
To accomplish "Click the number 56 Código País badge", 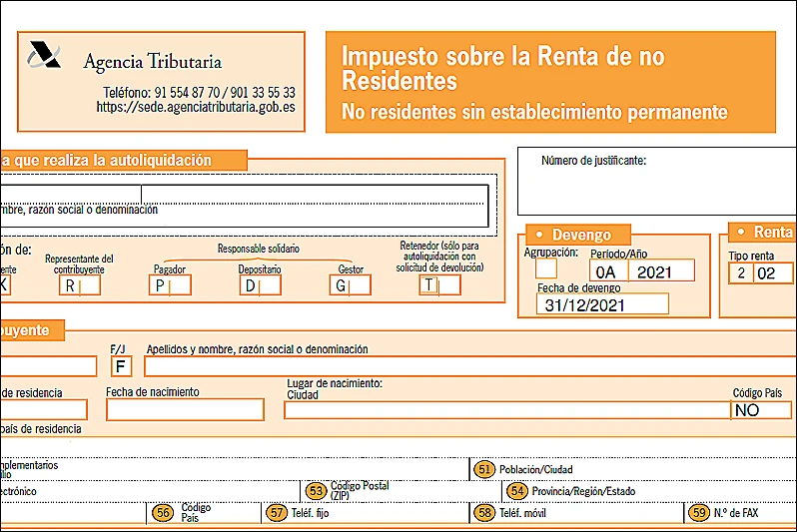I will click(163, 512).
